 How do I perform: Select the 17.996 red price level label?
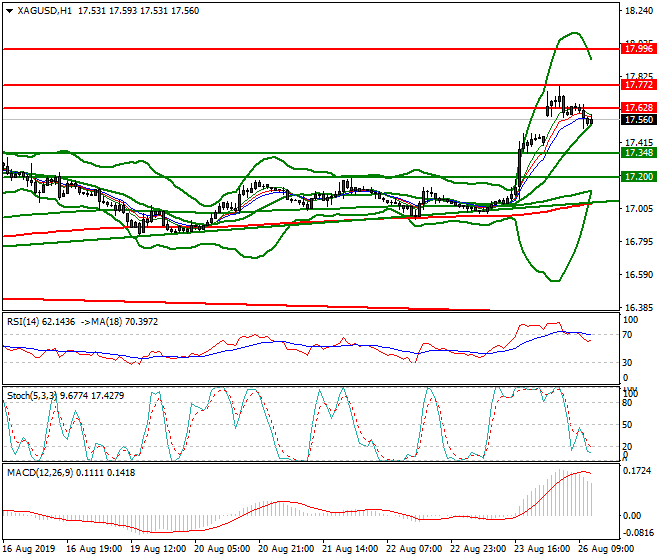tap(639, 49)
